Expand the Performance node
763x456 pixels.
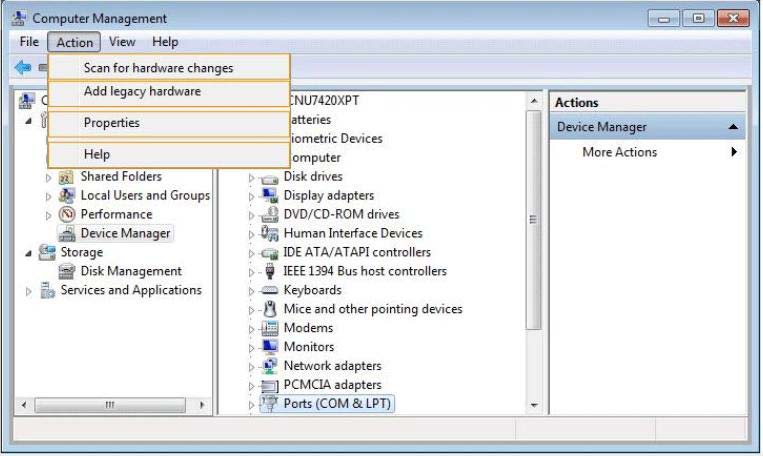(48, 216)
